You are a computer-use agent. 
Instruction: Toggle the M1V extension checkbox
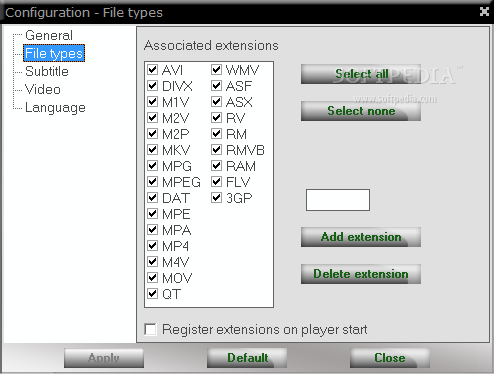[x=153, y=102]
